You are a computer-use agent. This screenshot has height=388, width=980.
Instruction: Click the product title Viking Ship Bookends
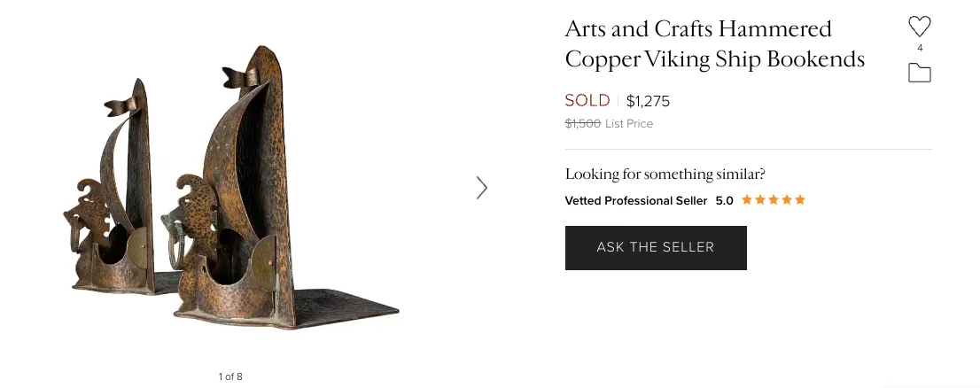[x=754, y=59]
